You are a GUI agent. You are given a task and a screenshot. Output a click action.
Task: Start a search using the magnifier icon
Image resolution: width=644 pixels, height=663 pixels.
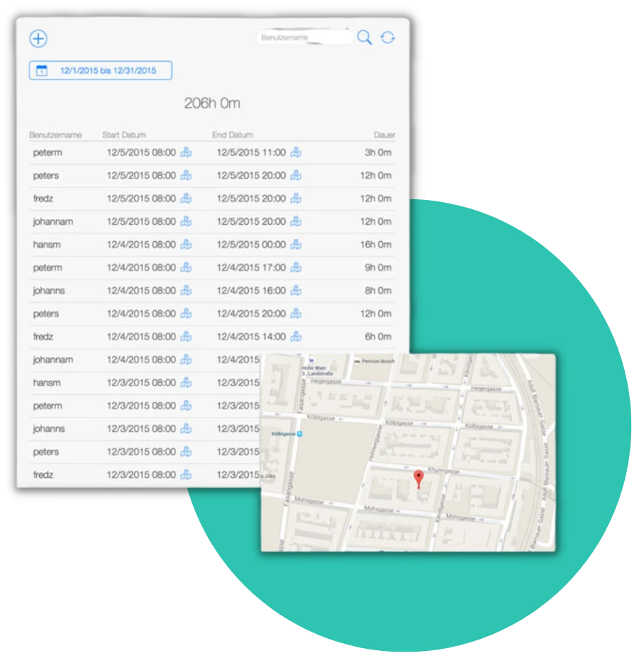(x=365, y=38)
